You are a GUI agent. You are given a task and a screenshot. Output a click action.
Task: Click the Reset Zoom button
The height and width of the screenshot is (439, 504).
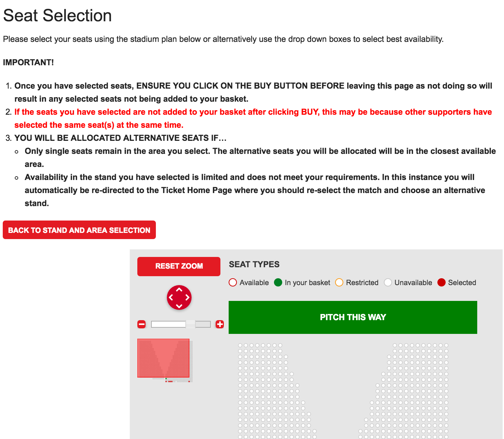tap(179, 266)
